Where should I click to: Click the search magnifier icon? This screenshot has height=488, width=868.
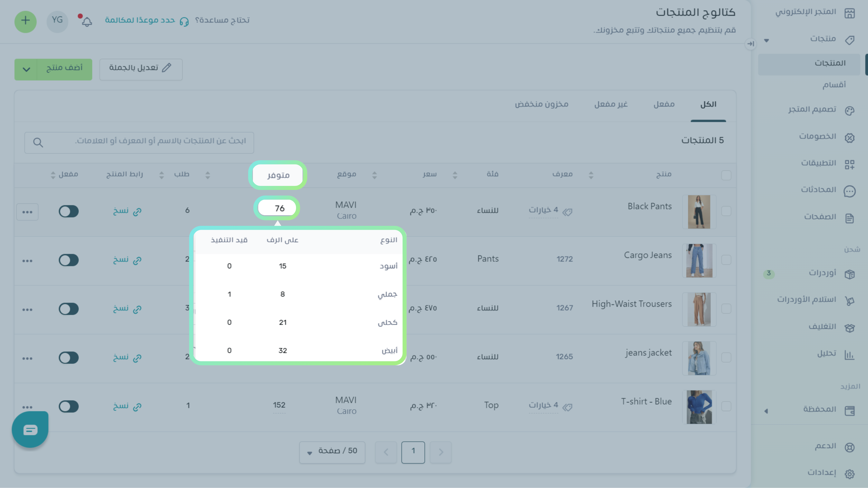tap(38, 143)
